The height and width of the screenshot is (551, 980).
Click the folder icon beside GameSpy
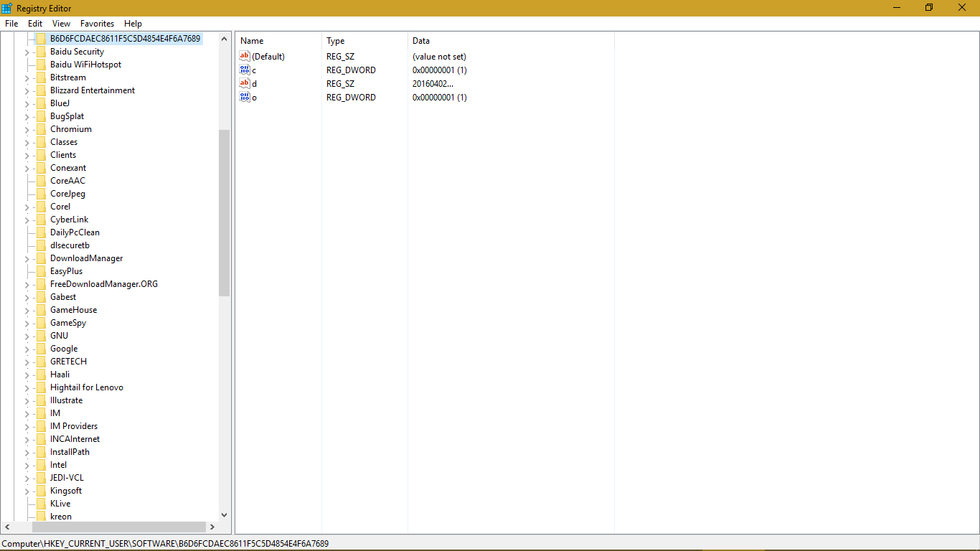39,322
